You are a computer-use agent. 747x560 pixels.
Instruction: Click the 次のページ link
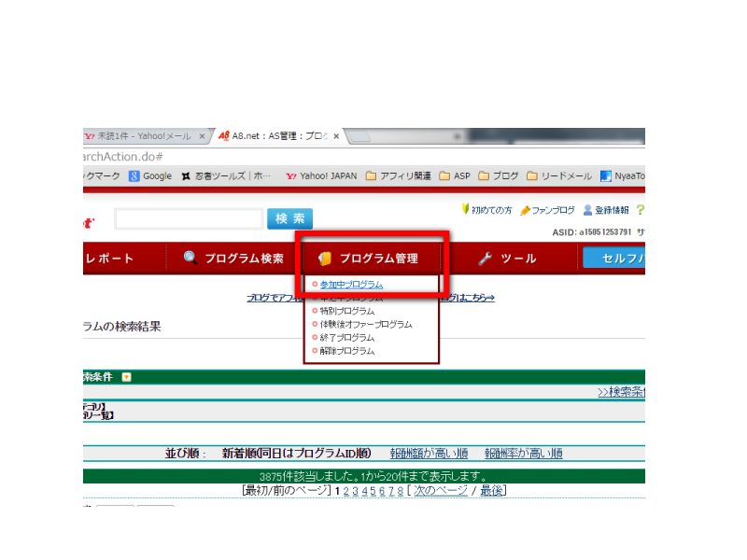pyautogui.click(x=440, y=491)
